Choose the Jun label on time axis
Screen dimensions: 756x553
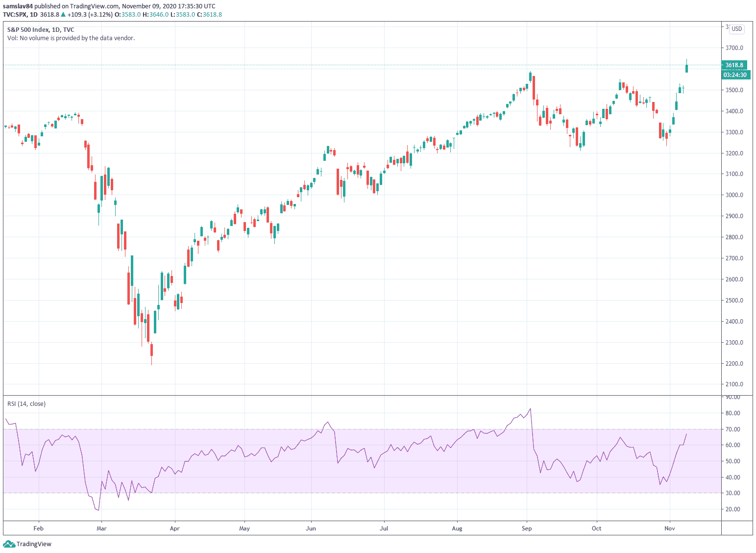311,528
